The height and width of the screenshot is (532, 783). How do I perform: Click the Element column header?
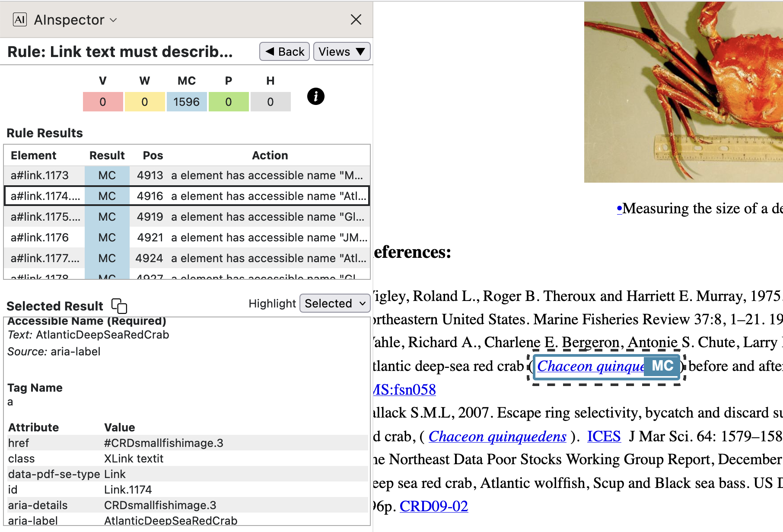pos(34,155)
